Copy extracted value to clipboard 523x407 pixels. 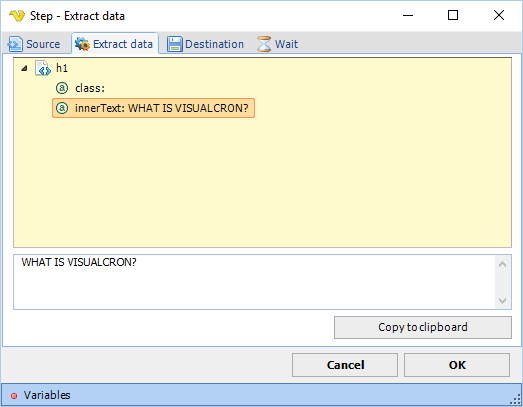[423, 327]
